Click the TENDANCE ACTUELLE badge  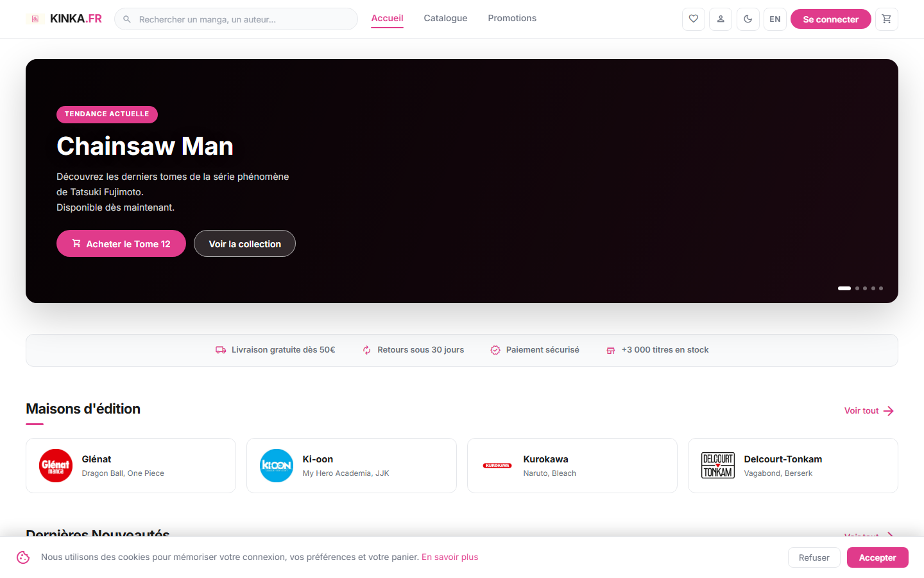pyautogui.click(x=107, y=114)
